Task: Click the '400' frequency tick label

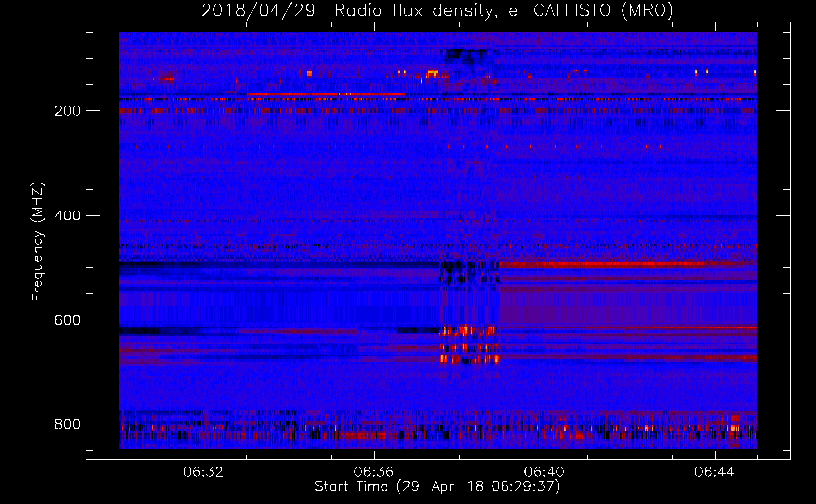Action: tap(67, 216)
